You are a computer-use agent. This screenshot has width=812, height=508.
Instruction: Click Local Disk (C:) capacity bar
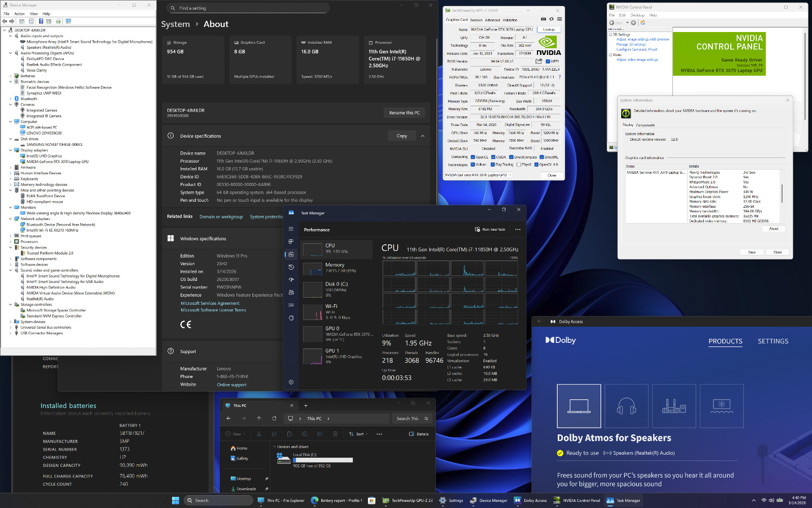[323, 460]
